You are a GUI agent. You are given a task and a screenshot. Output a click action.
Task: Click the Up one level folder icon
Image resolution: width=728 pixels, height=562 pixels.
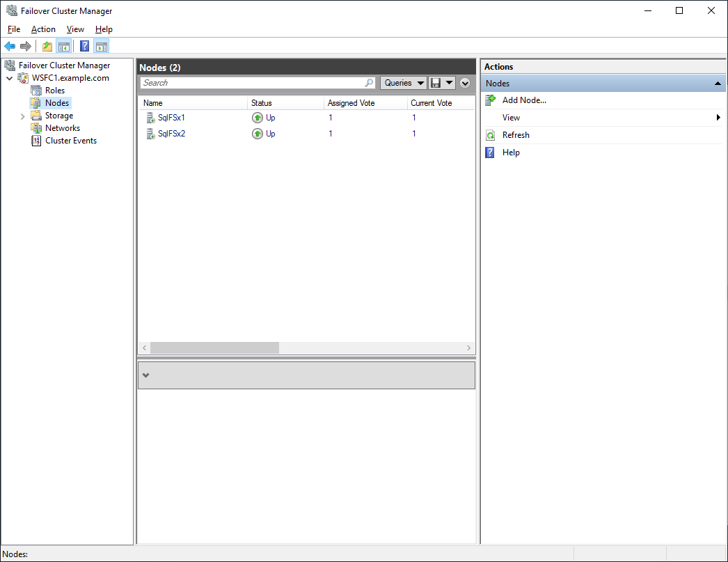47,46
